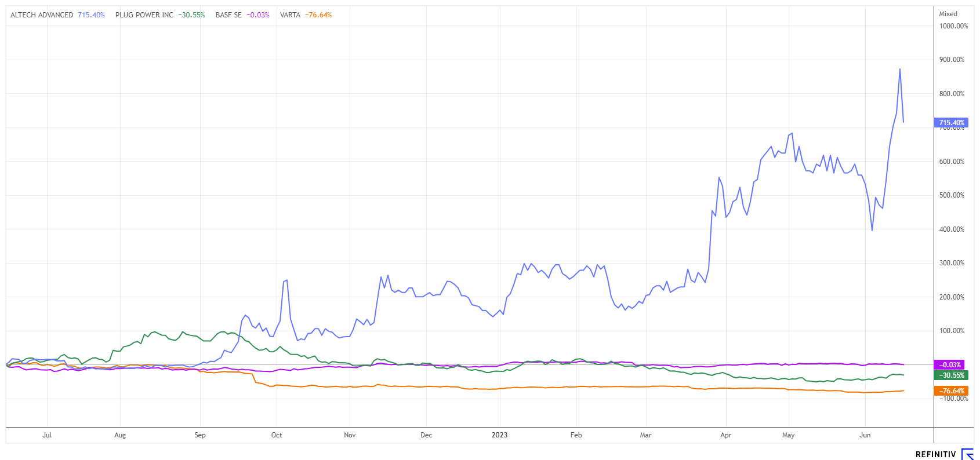Image resolution: width=980 pixels, height=460 pixels.
Task: Click the -76.64% value beside VARTA legend
Action: pyautogui.click(x=318, y=15)
